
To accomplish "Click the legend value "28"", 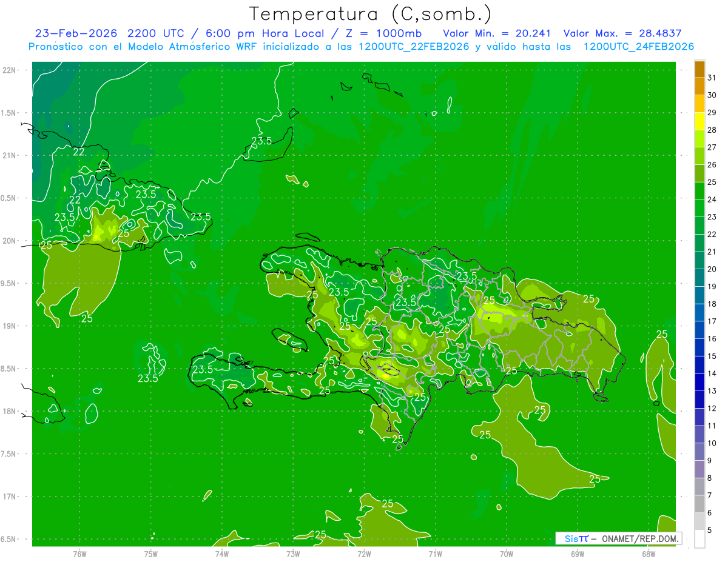I will pos(712,130).
